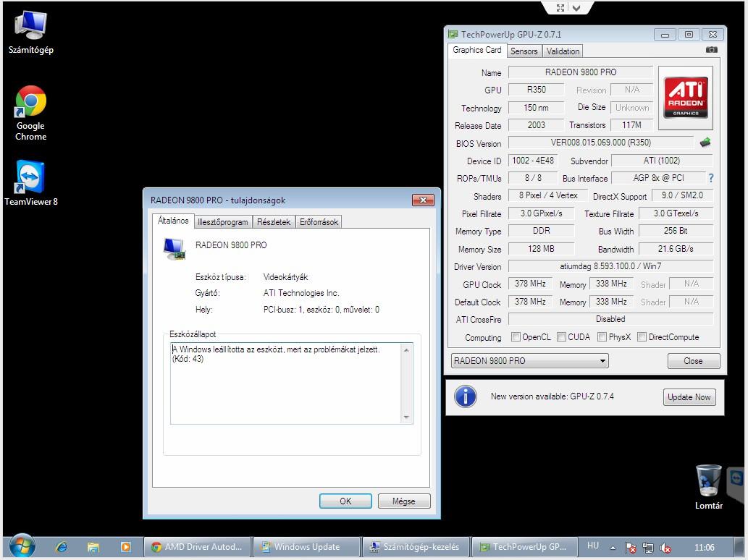Click the GPU-Z title bar icon
Image resolution: width=748 pixels, height=560 pixels.
[x=453, y=34]
